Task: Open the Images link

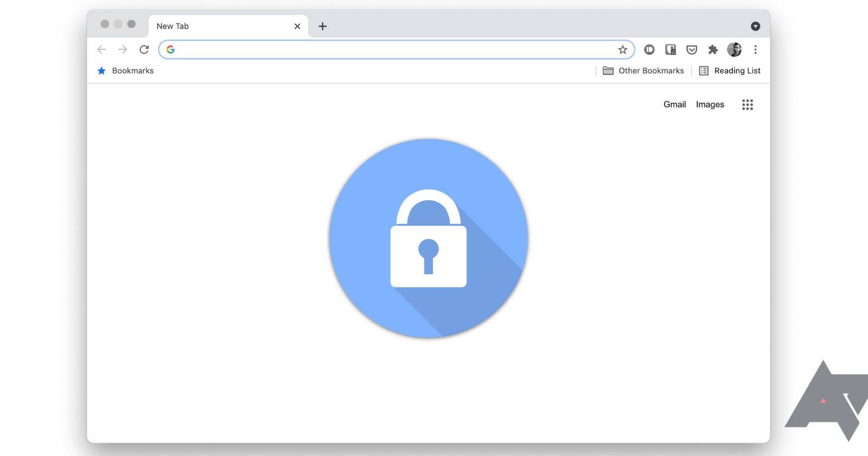Action: [710, 104]
